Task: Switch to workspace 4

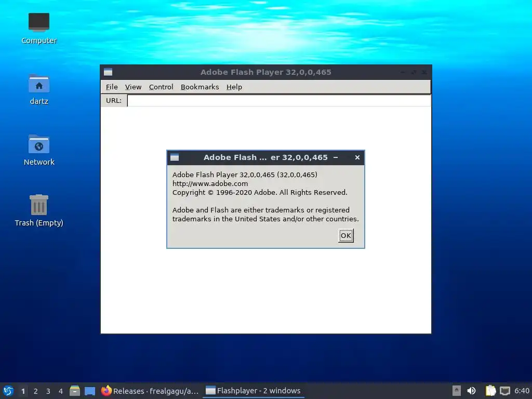Action: pos(61,391)
